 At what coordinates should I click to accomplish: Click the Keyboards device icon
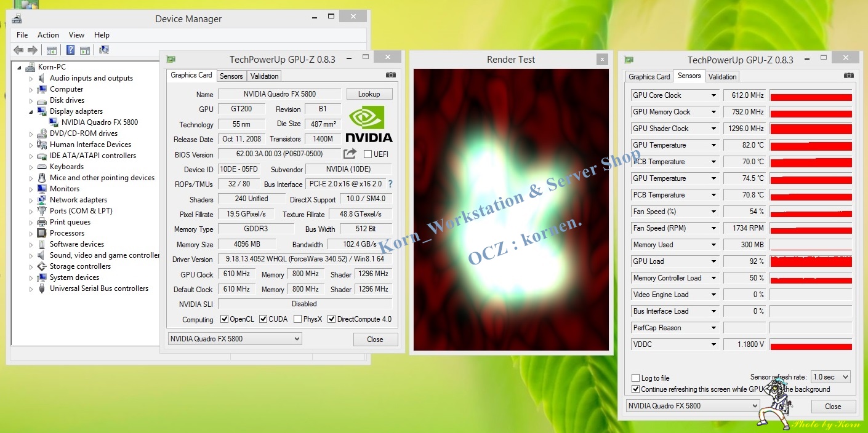42,167
